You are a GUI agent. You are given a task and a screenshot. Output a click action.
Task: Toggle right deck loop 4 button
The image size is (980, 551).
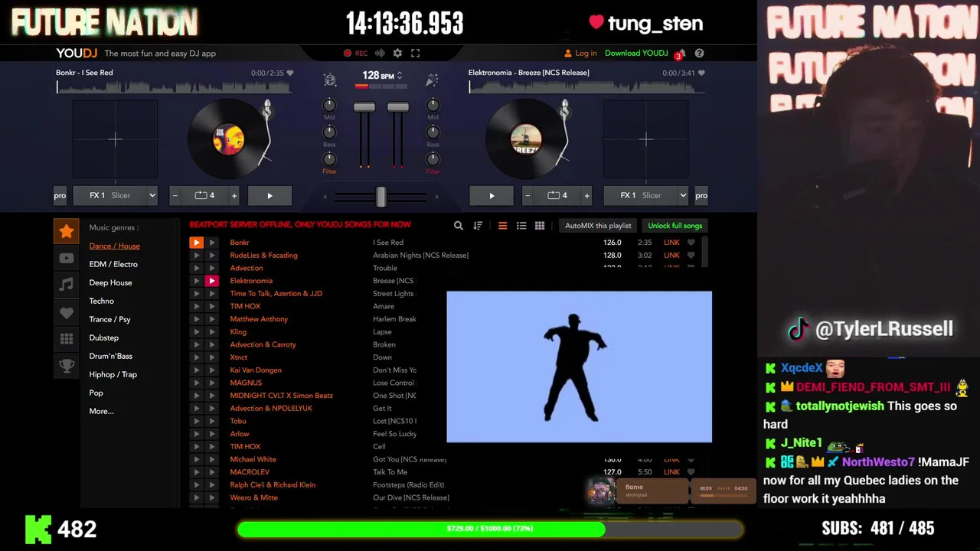[x=557, y=196]
